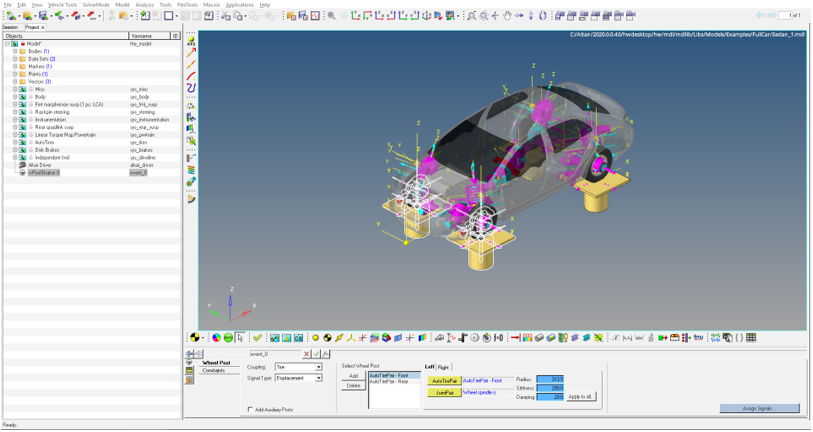Click the Apply to all button
Screen dimensions: 813x432
pyautogui.click(x=580, y=397)
